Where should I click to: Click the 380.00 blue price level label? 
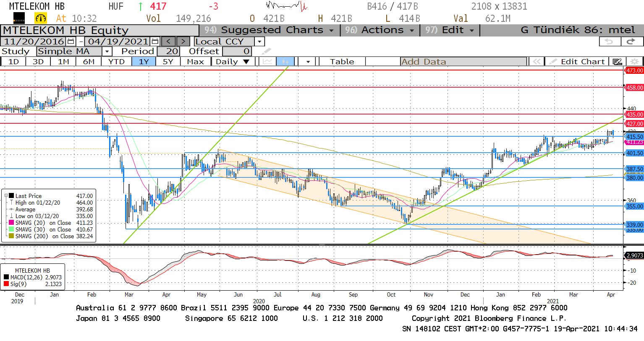[x=634, y=178]
